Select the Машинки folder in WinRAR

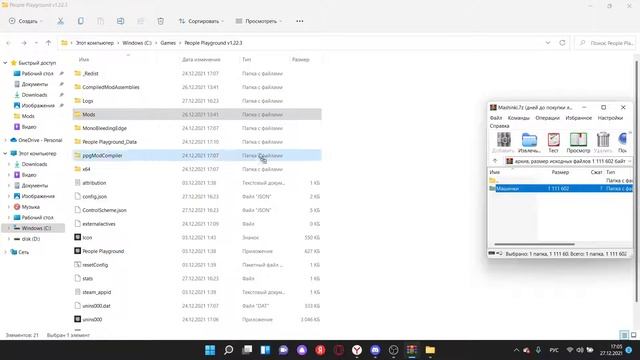coord(560,189)
